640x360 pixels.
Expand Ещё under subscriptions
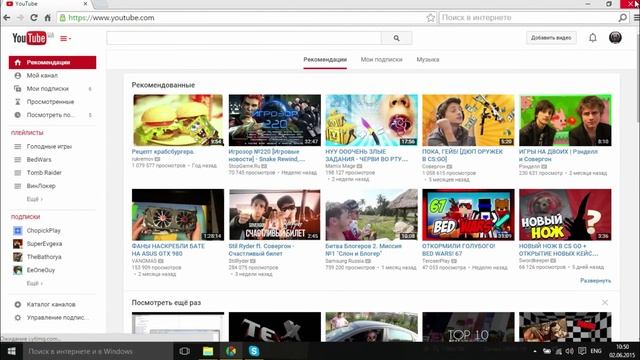click(35, 283)
